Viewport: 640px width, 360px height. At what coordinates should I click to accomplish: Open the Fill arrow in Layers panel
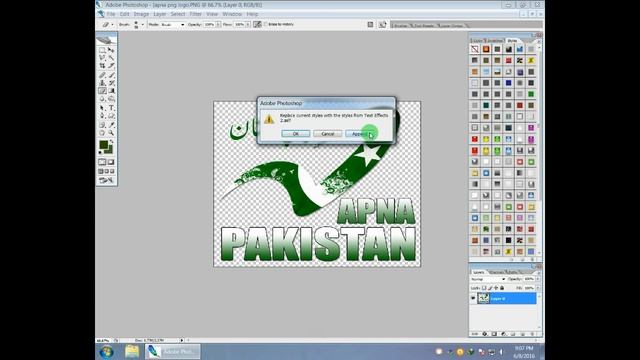pyautogui.click(x=538, y=288)
